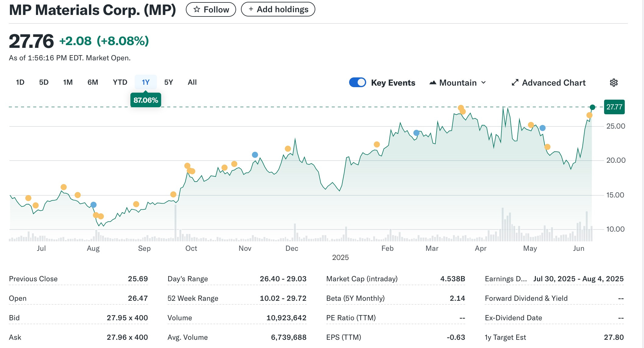
Task: Select the 6M time range tab
Action: (x=93, y=82)
